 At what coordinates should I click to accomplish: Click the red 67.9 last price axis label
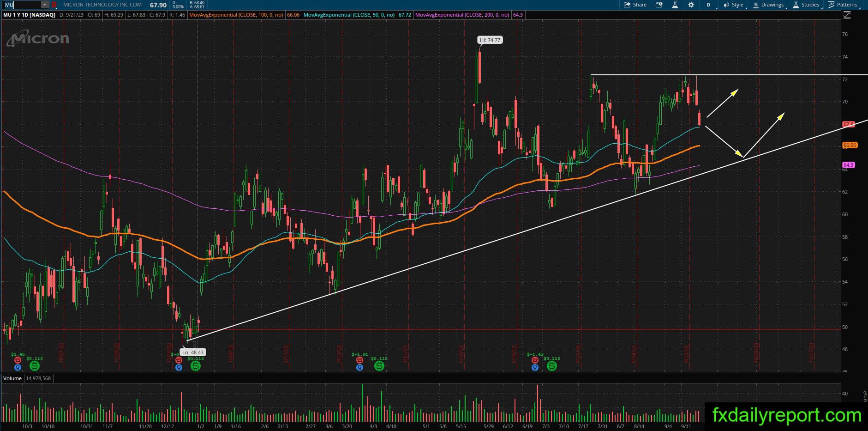849,124
